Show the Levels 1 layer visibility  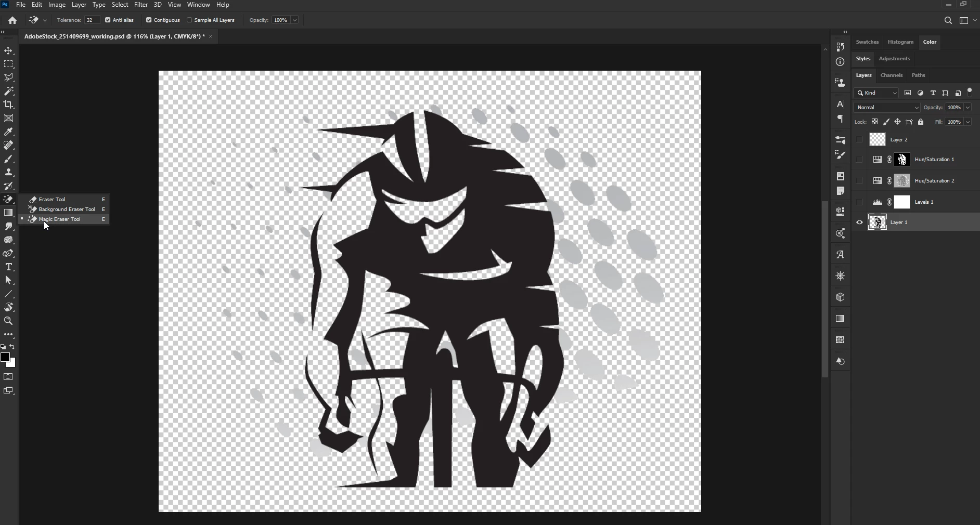[x=859, y=202]
